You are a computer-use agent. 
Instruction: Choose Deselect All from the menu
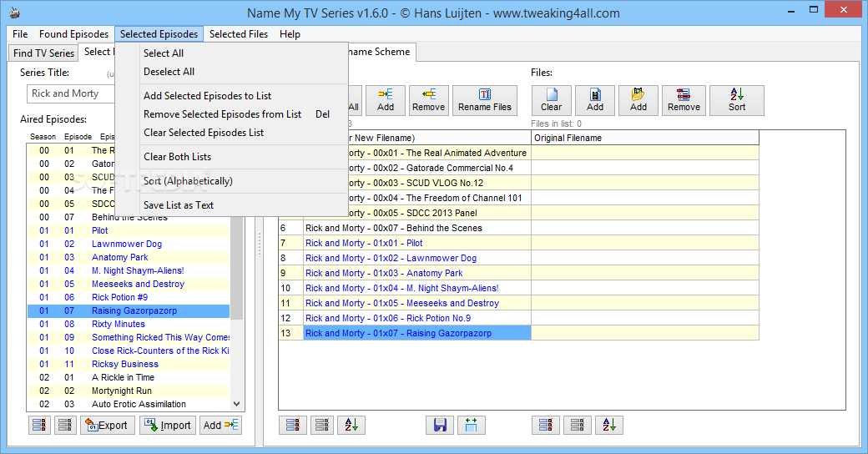231,72
